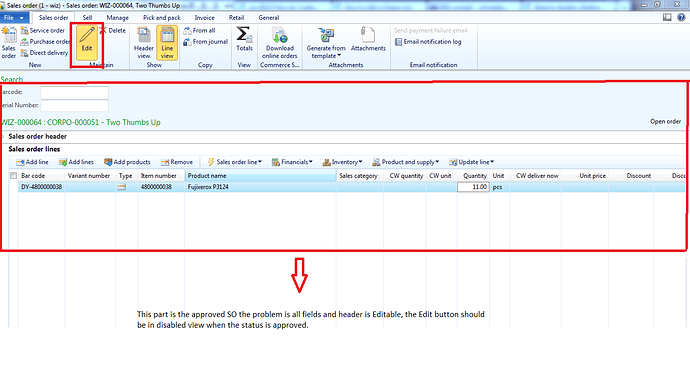Select the Line view icon
Viewport: 690px width, 374px height.
coord(167,35)
